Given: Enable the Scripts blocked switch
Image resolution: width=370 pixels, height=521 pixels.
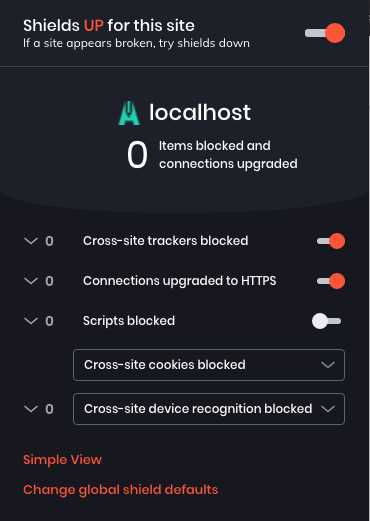Looking at the screenshot, I should click(x=326, y=321).
